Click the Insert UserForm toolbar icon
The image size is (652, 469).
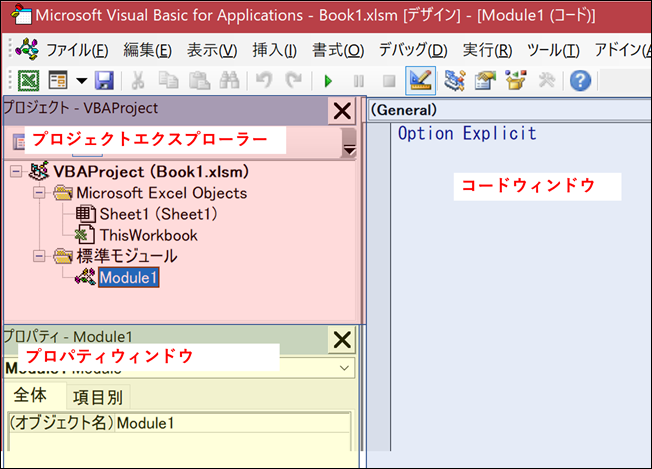point(58,80)
